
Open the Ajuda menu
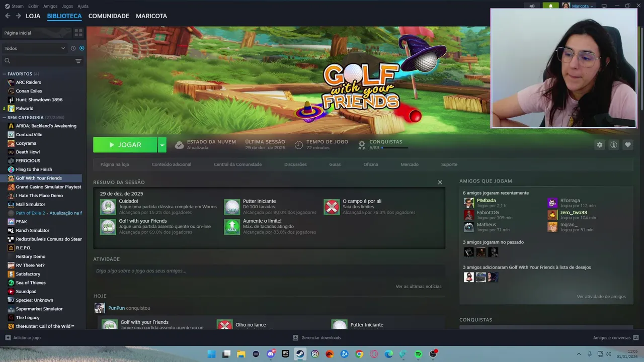tap(83, 6)
